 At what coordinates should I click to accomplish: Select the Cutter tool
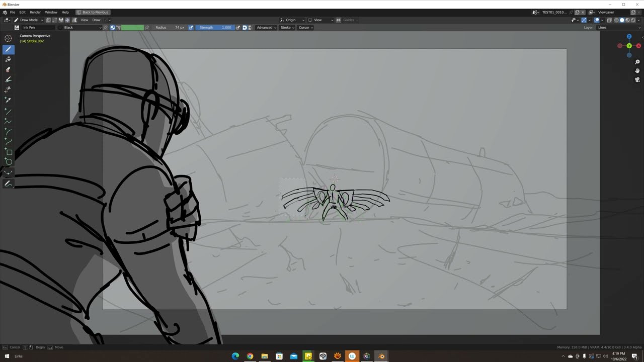point(8,90)
